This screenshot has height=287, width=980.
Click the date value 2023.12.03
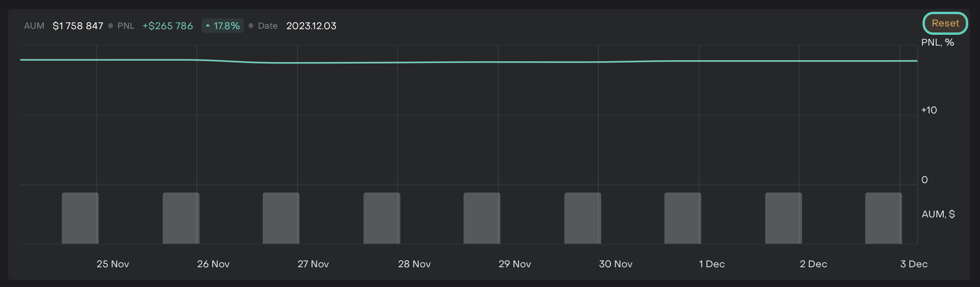click(x=311, y=26)
